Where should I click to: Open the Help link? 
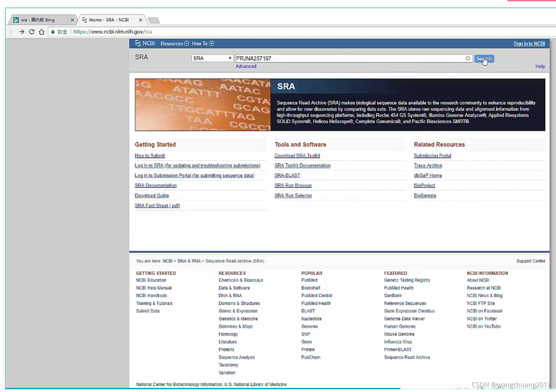pyautogui.click(x=540, y=66)
